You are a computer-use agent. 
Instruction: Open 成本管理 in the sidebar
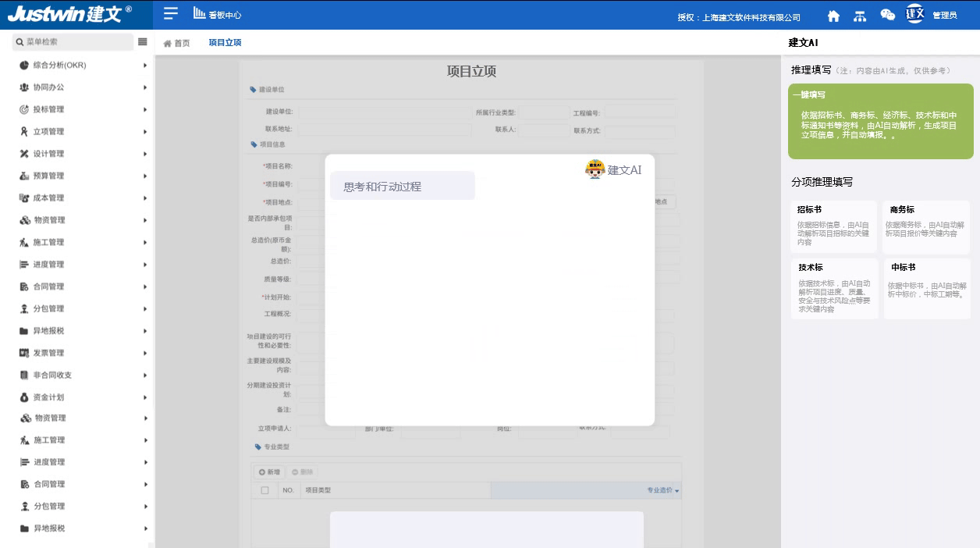click(x=78, y=198)
